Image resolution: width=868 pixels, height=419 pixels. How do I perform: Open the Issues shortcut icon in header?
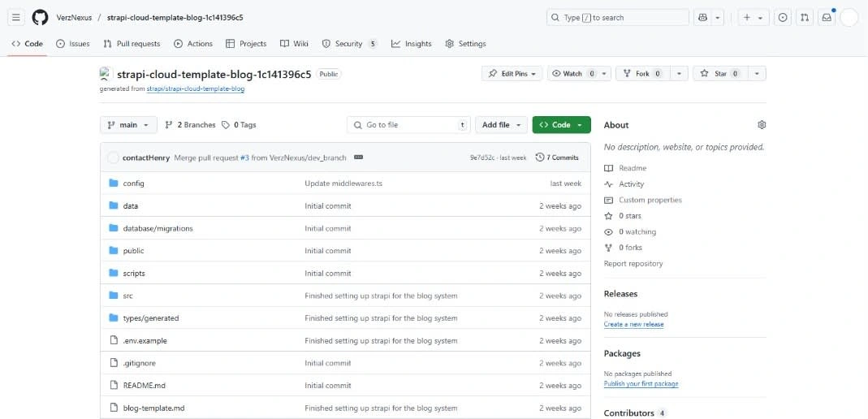tap(782, 18)
